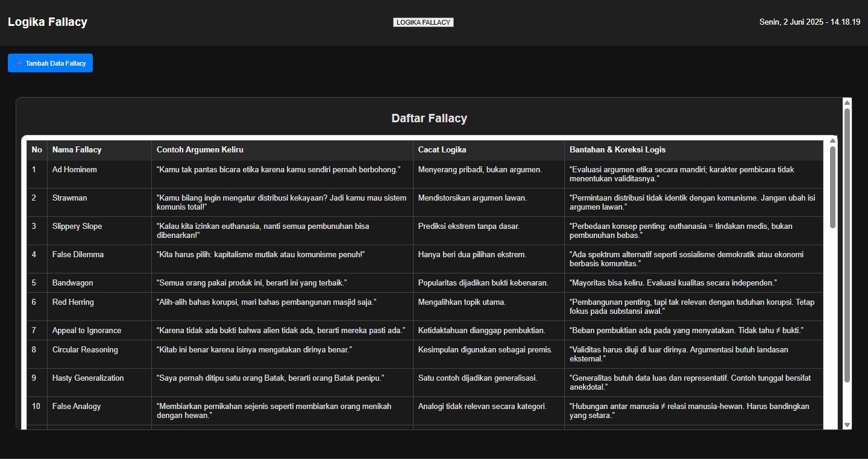Click the date and time display

click(x=810, y=22)
